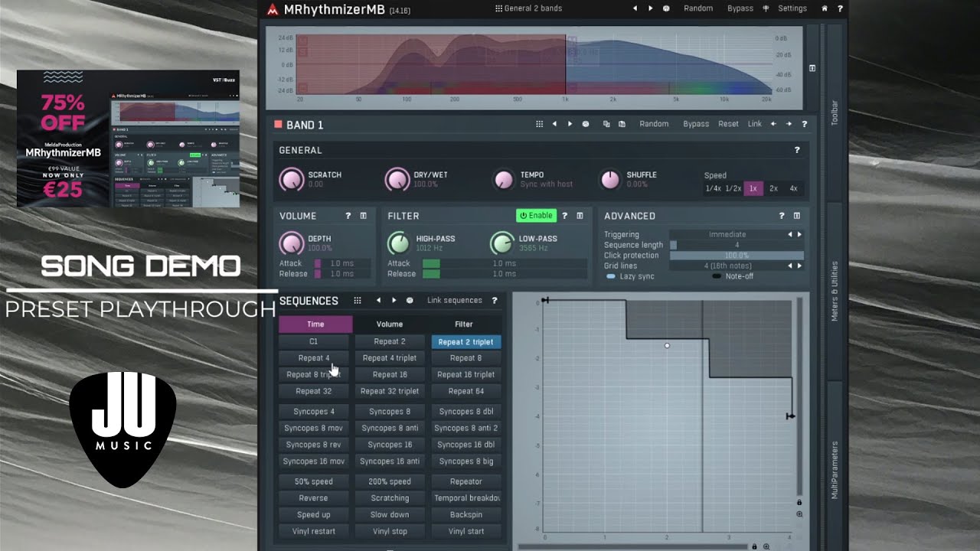The height and width of the screenshot is (551, 980).
Task: Switch to the Time sequence tab
Action: [x=315, y=324]
